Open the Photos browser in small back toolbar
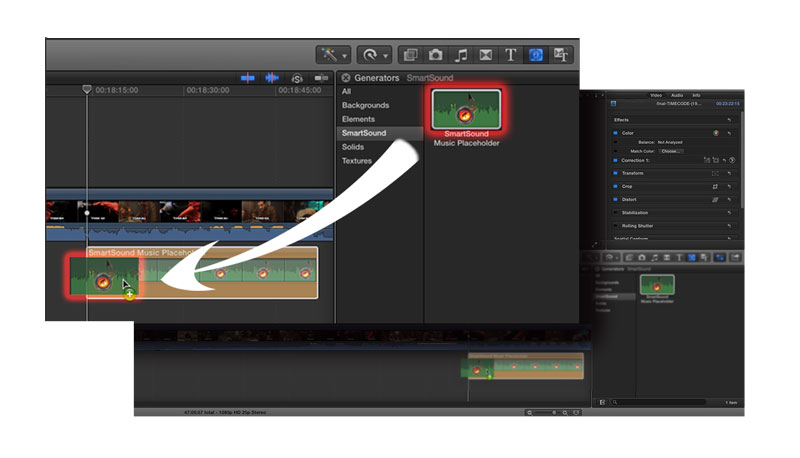Screen dimensions: 800x458 (642, 258)
